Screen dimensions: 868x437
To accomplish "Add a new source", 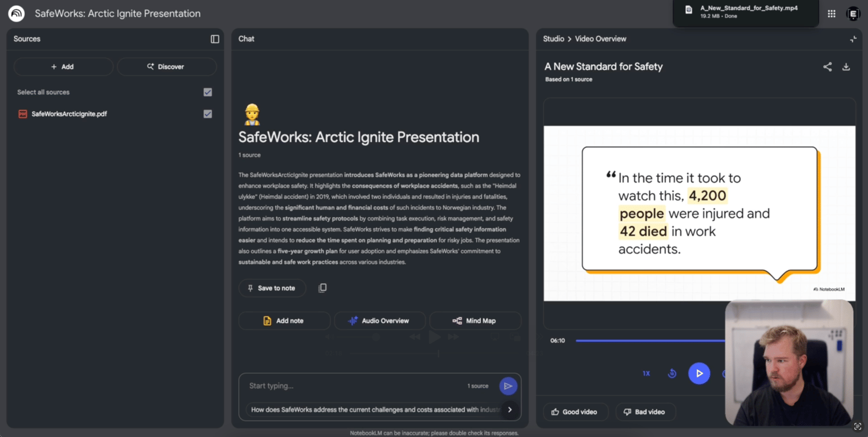I will point(63,67).
